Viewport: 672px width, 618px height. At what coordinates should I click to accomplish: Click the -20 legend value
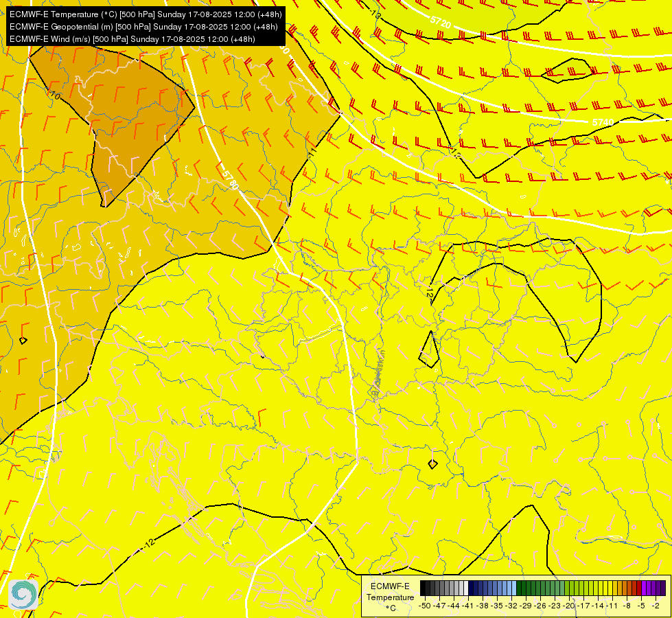click(569, 606)
